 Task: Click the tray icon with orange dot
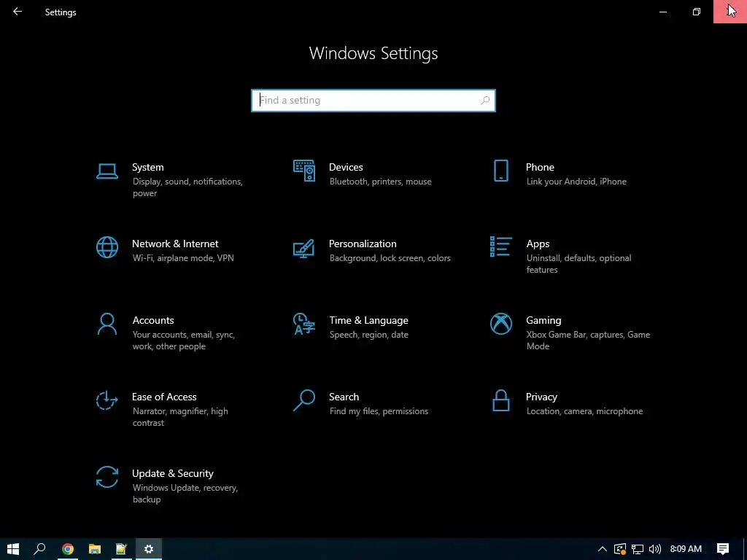click(620, 549)
